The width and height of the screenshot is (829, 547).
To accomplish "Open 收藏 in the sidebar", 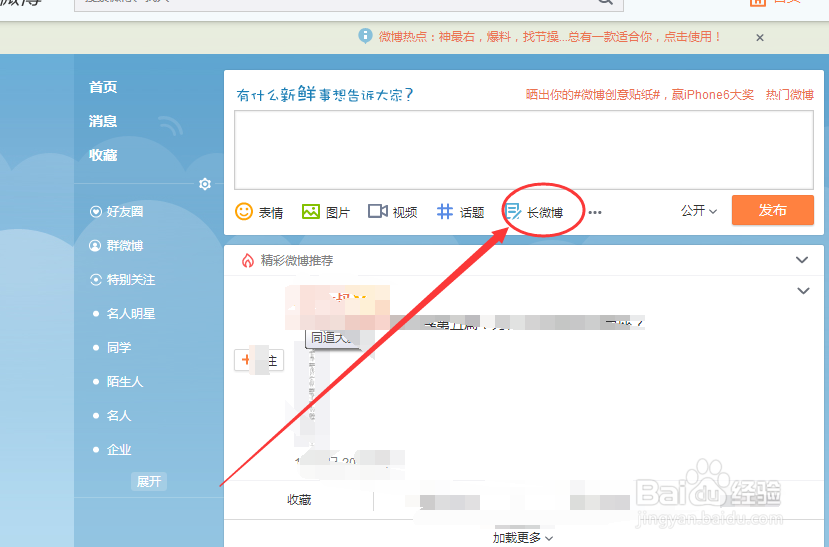I will 103,155.
